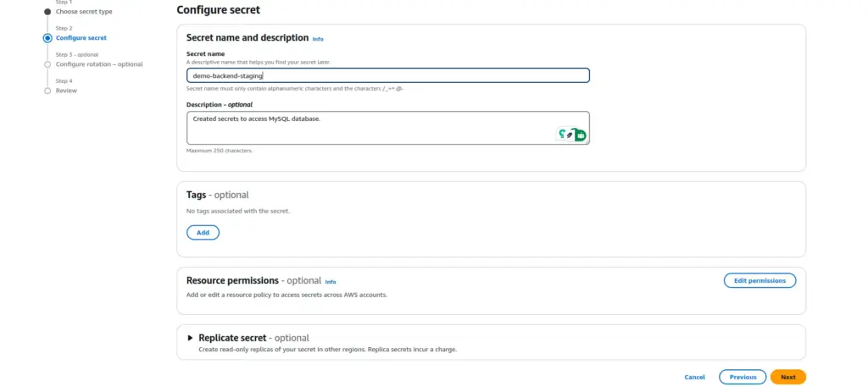
Task: Open Info link for Resource permissions
Action: pyautogui.click(x=331, y=281)
